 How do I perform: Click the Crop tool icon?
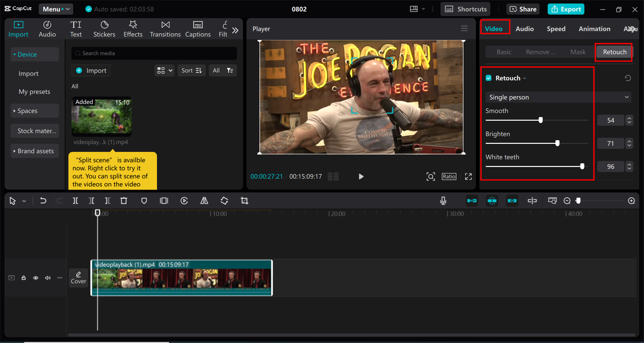(245, 201)
